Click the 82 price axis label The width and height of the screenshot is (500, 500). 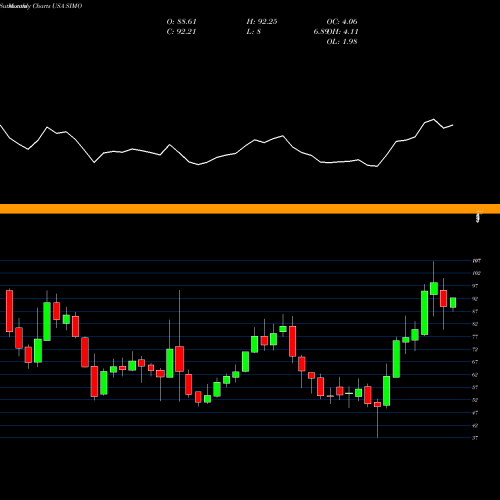pyautogui.click(x=475, y=324)
